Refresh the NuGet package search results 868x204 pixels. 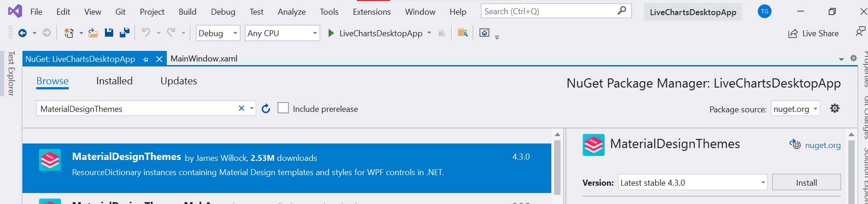click(266, 109)
